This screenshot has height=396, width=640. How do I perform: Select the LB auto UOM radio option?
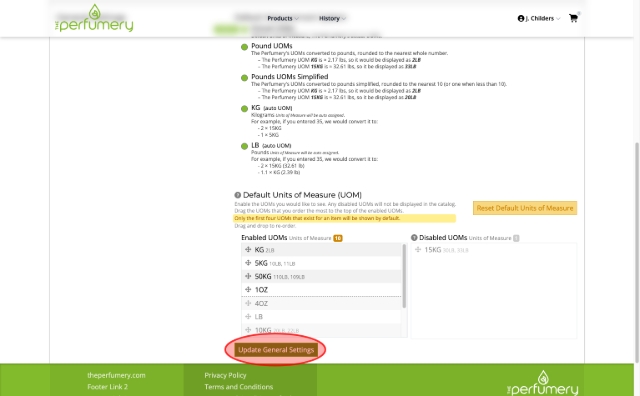(244, 146)
